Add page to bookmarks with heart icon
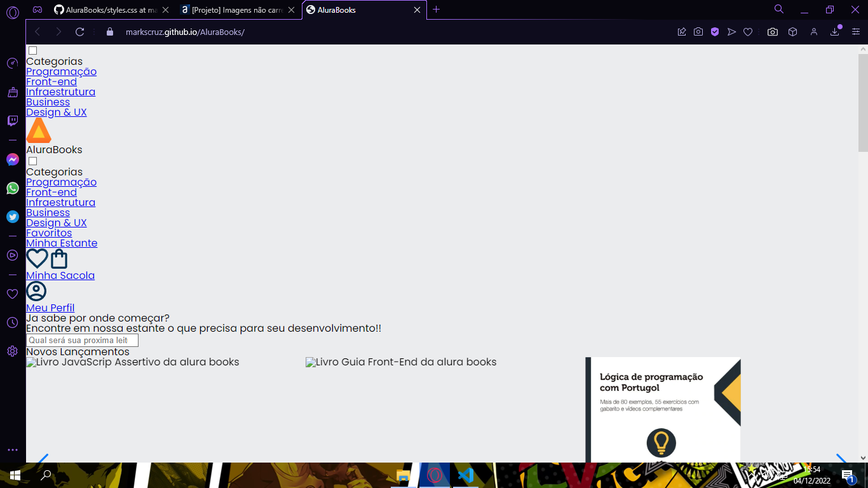Image resolution: width=868 pixels, height=488 pixels. 748,32
